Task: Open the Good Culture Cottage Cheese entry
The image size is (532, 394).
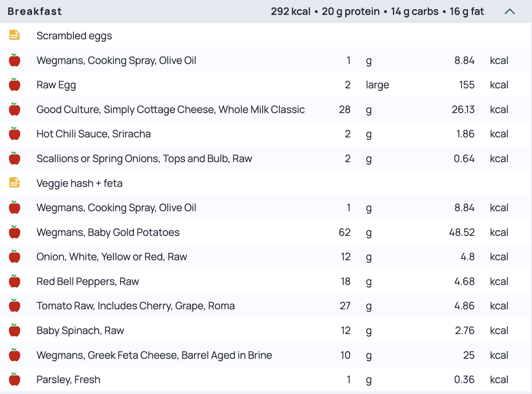Action: tap(266, 109)
